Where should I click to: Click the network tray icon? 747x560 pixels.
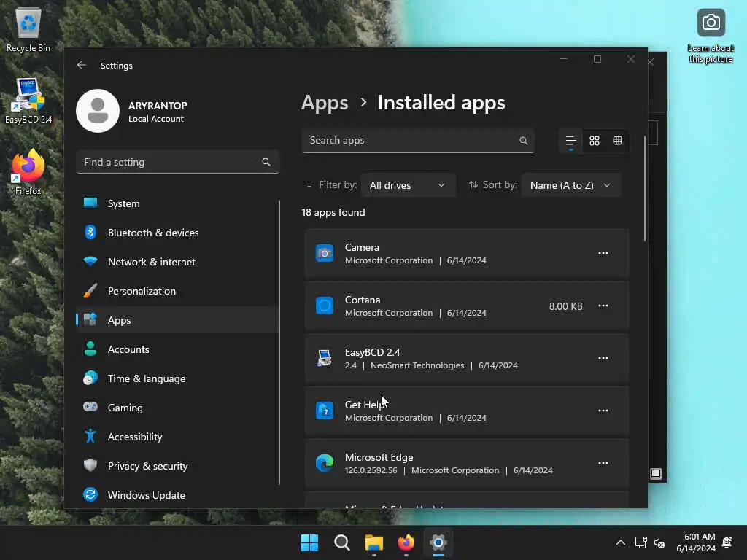pyautogui.click(x=640, y=542)
